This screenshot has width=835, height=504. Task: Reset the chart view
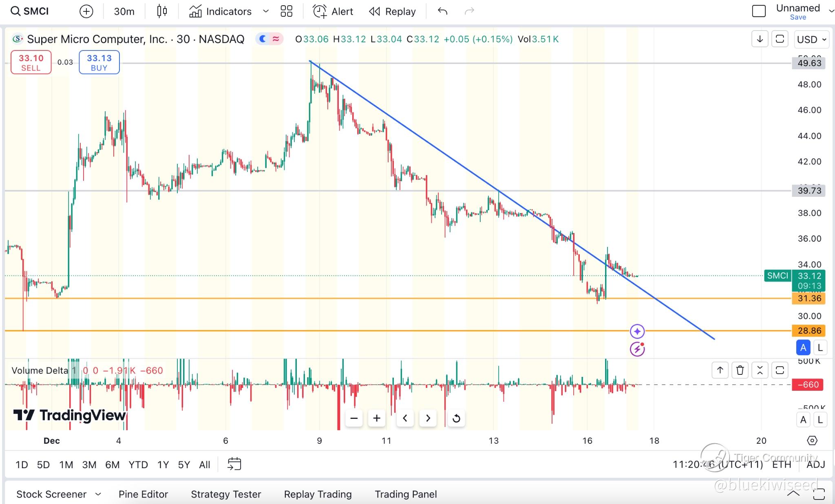456,418
